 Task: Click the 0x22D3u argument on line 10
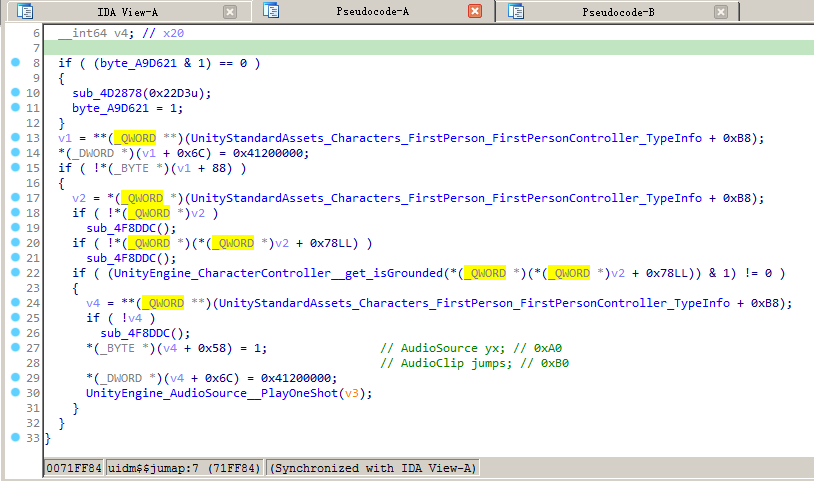173,93
